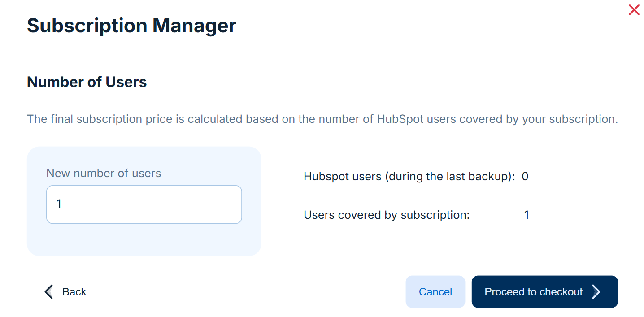Screen dimensions: 644x317
Task: Click the Number of Users heading
Action: coord(87,82)
